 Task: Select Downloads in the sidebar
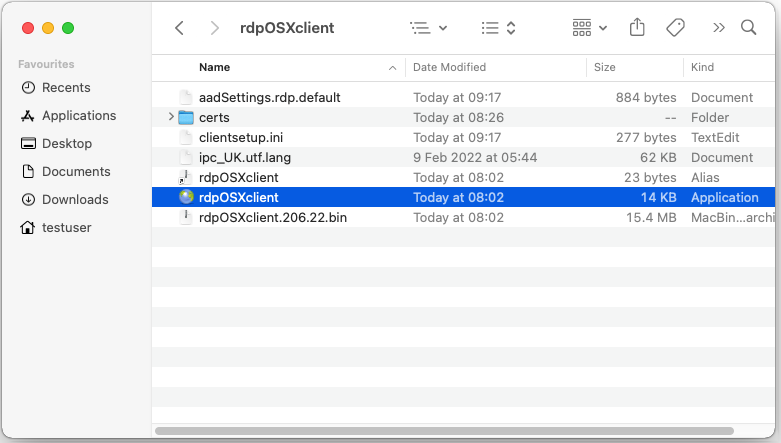click(x=75, y=200)
